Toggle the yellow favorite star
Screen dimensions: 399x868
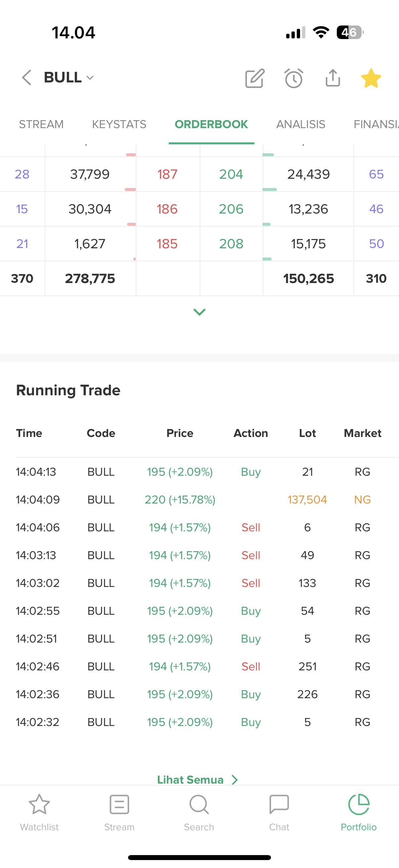coord(371,78)
